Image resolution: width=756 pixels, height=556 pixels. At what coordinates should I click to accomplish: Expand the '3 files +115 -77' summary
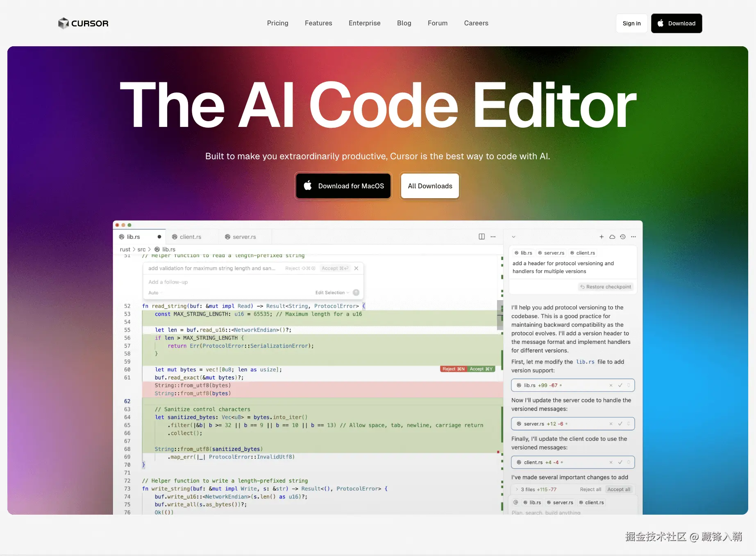pyautogui.click(x=536, y=489)
